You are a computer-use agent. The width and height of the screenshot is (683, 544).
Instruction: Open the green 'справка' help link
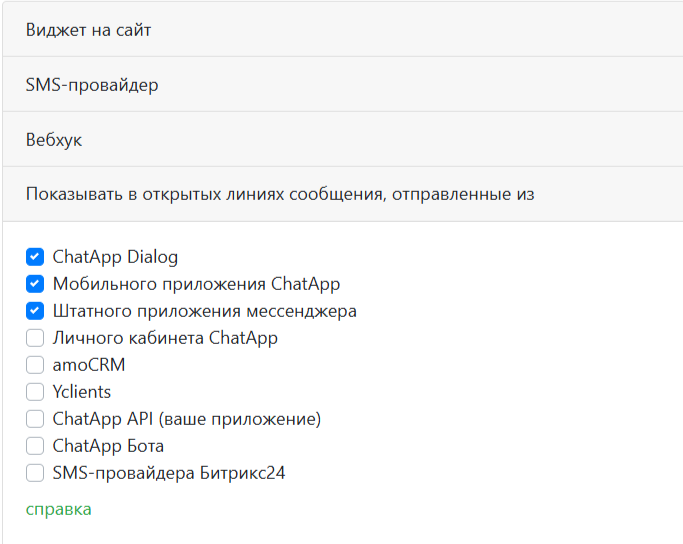pos(58,509)
